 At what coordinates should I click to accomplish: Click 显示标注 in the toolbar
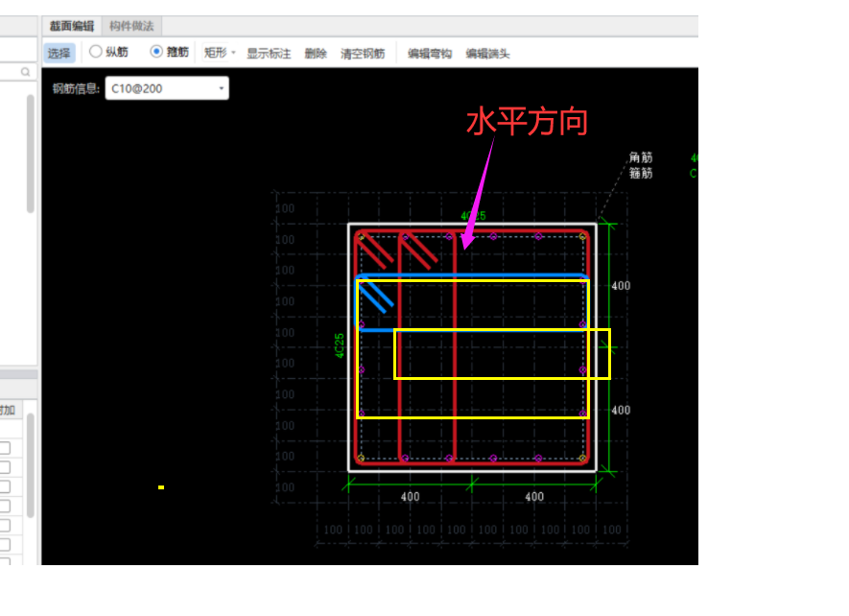pos(269,54)
